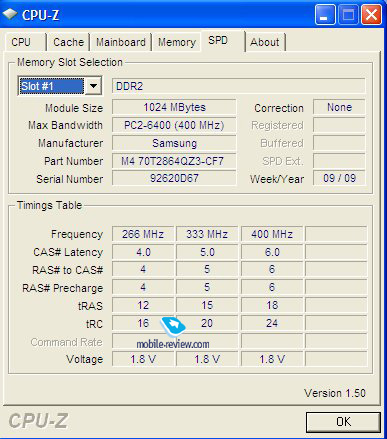Click the 333 MHz frequency cell

207,234
